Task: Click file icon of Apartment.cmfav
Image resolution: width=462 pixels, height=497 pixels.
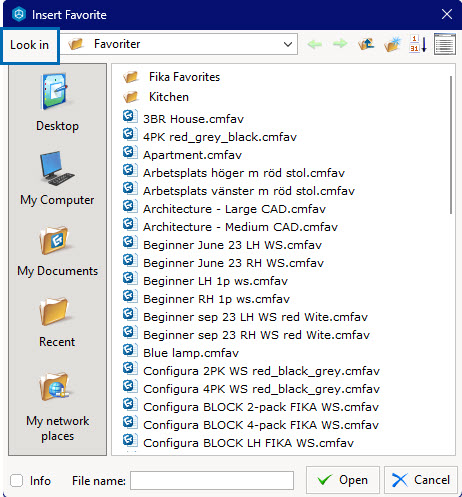Action: [130, 153]
